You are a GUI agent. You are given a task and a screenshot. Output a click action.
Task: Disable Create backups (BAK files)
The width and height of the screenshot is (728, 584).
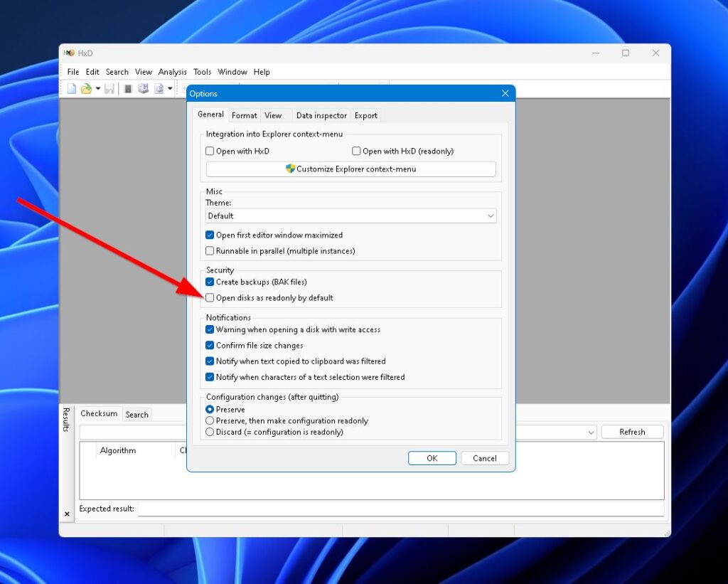(210, 282)
